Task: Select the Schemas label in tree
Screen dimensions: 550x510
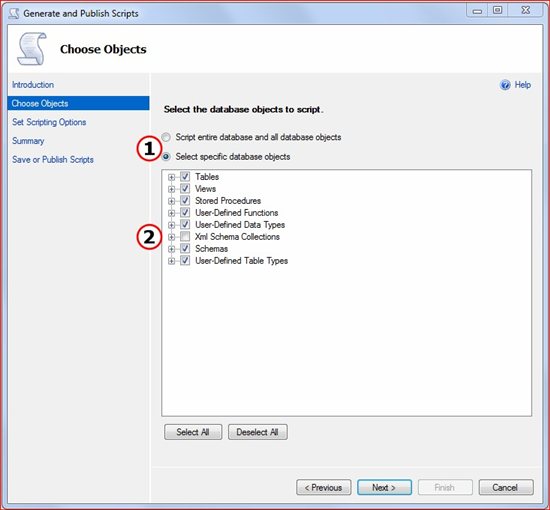Action: coord(211,249)
